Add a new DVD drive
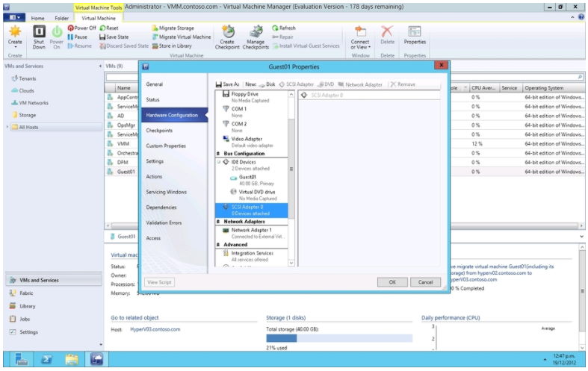This screenshot has width=588, height=371. tap(326, 84)
